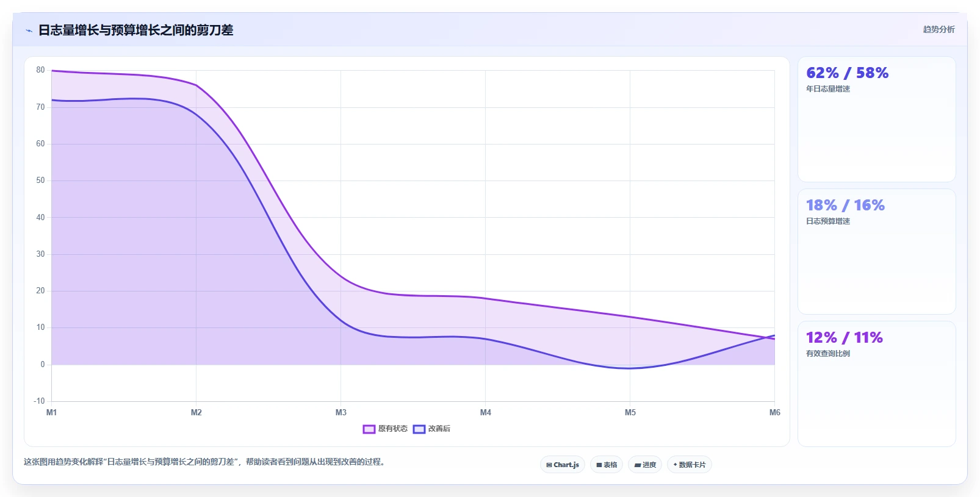Image resolution: width=980 pixels, height=497 pixels.
Task: Click the M6 axis label
Action: click(x=774, y=412)
